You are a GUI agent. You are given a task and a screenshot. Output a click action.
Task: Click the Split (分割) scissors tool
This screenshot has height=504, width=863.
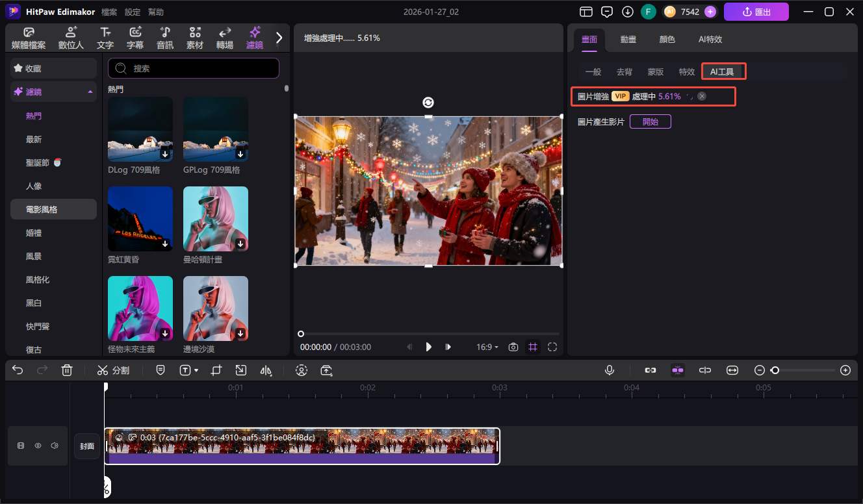tap(113, 370)
